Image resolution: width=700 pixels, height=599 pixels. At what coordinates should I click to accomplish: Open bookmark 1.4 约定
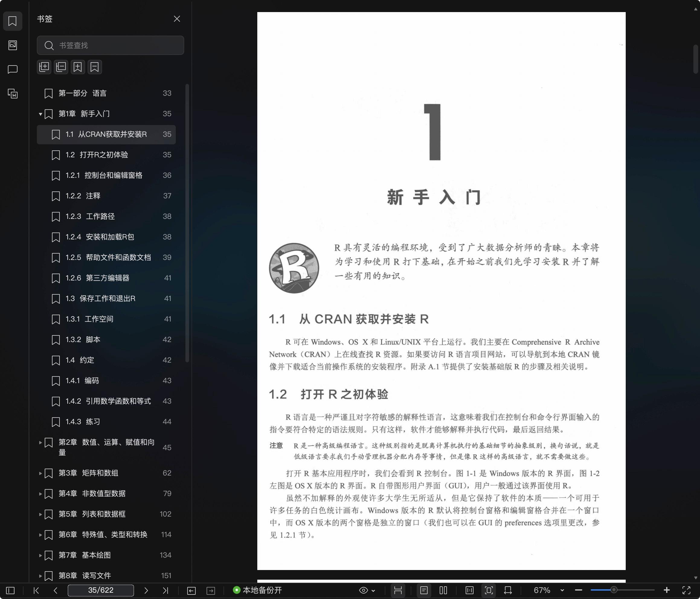106,360
